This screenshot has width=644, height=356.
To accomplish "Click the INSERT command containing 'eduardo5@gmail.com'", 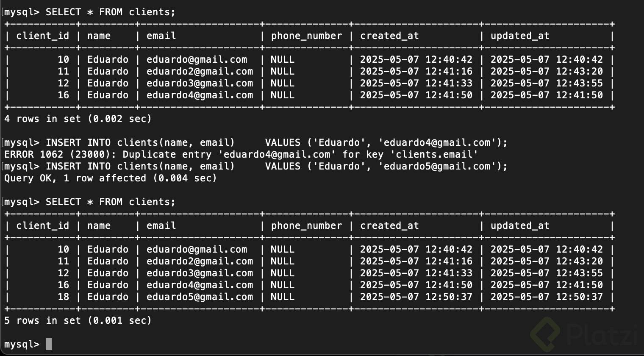I will 276,166.
